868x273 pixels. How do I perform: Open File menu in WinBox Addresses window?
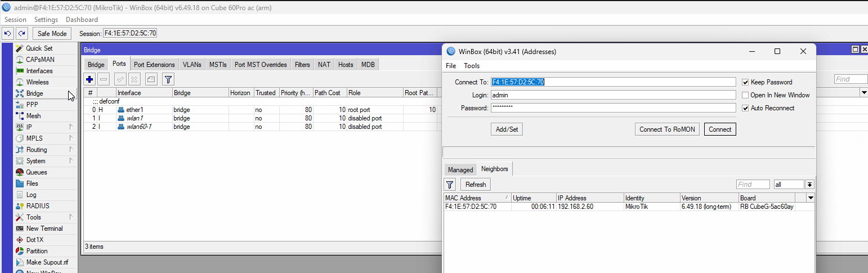[451, 66]
